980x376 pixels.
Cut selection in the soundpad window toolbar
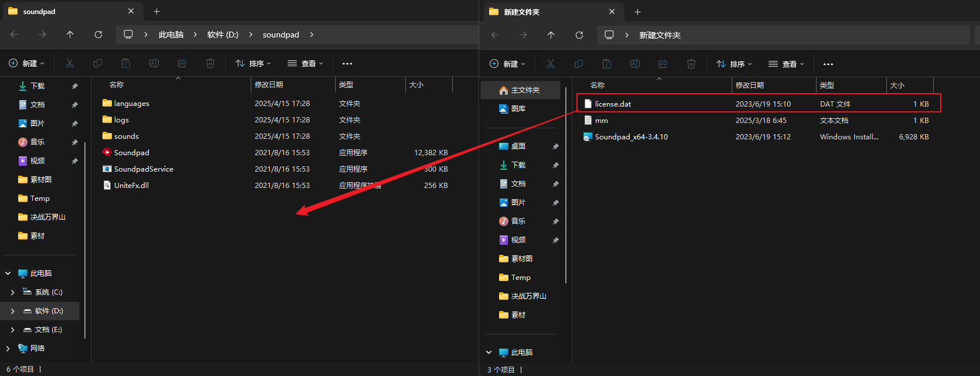tap(70, 63)
